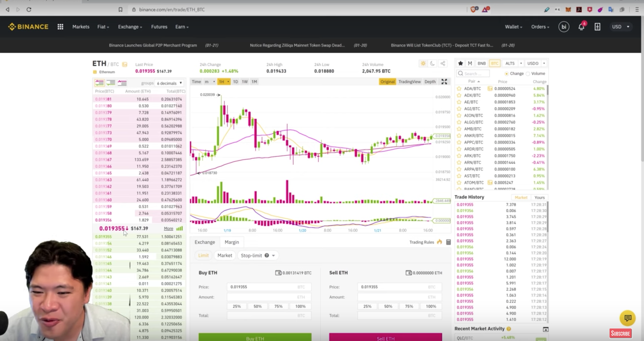Image resolution: width=644 pixels, height=341 pixels.
Task: Select the 1W chart interval
Action: click(x=244, y=82)
